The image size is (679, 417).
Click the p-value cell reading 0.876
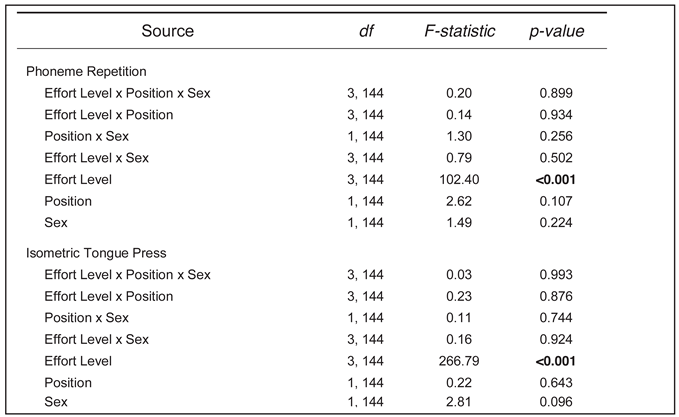click(x=557, y=296)
